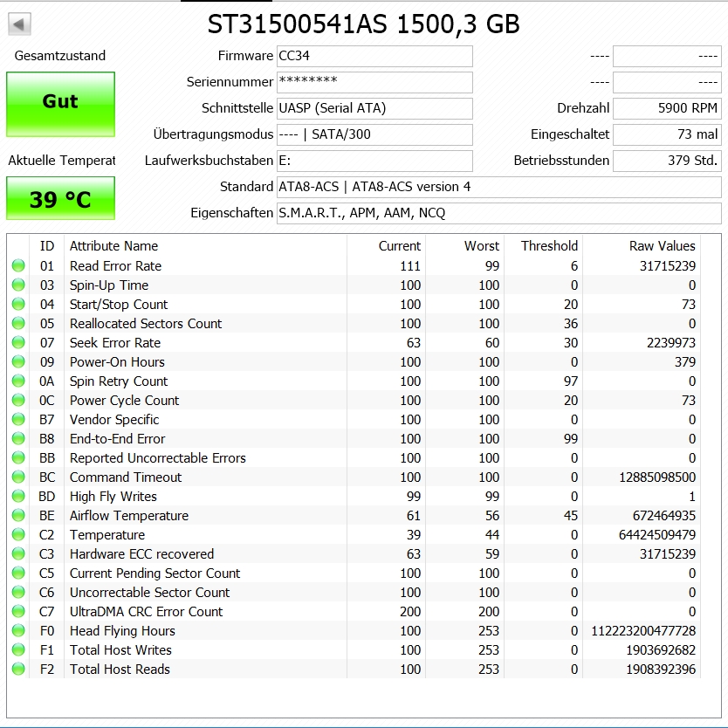Select the Seek Error Rate attribute name
The height and width of the screenshot is (728, 728).
click(115, 343)
